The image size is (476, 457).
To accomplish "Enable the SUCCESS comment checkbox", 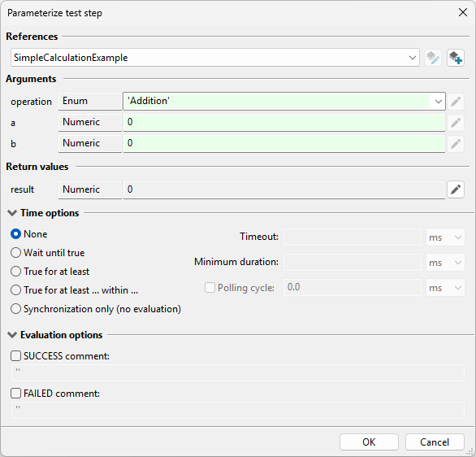I will click(15, 356).
